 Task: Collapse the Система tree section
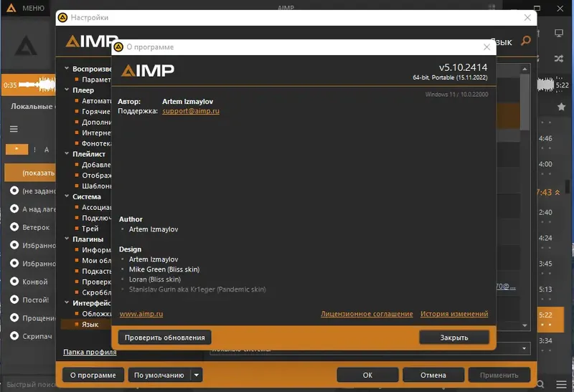click(x=67, y=196)
